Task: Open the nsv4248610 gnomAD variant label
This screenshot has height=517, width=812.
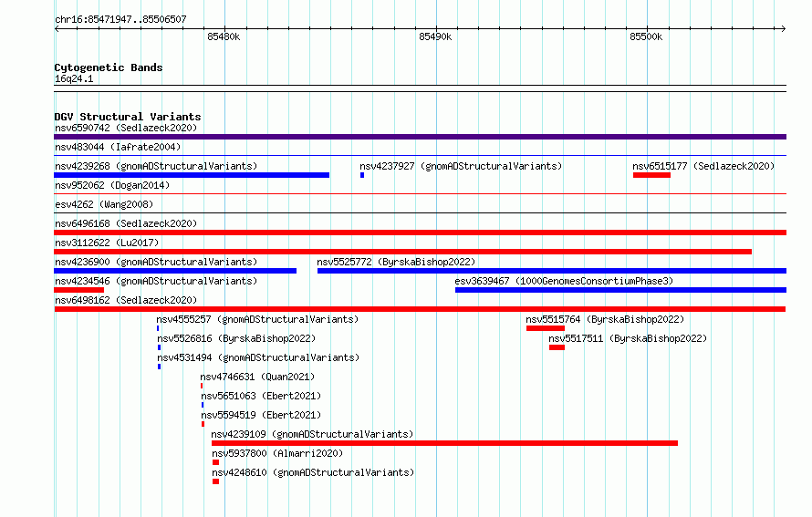Action: click(x=313, y=472)
